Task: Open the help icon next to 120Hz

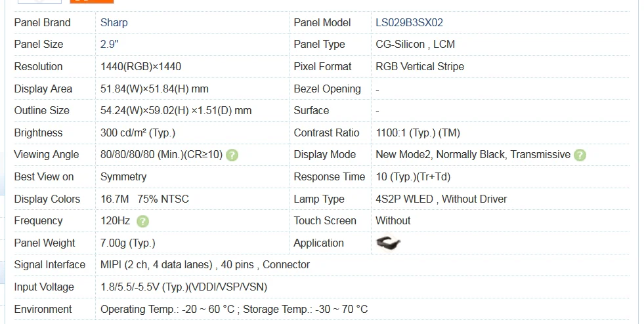Action: point(142,222)
